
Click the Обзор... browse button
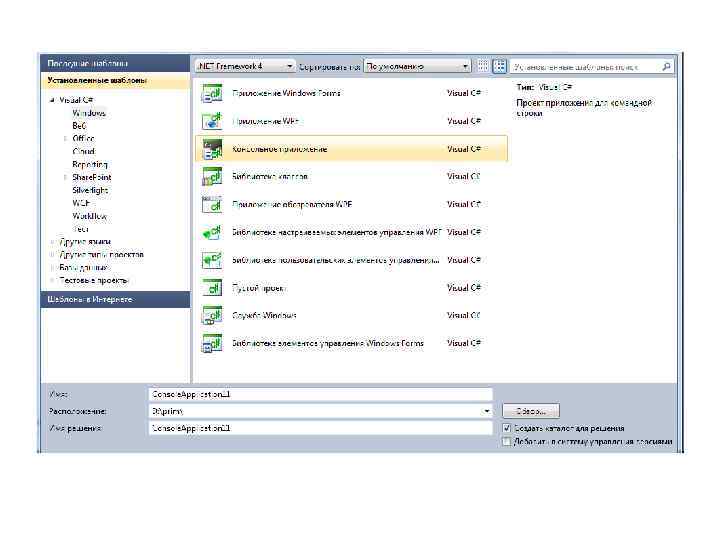tap(531, 411)
